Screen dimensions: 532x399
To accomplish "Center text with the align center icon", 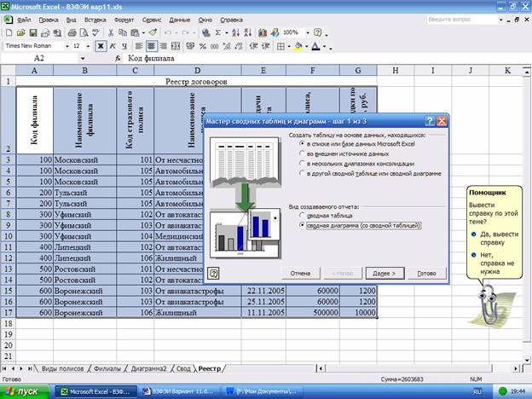I will click(x=151, y=46).
